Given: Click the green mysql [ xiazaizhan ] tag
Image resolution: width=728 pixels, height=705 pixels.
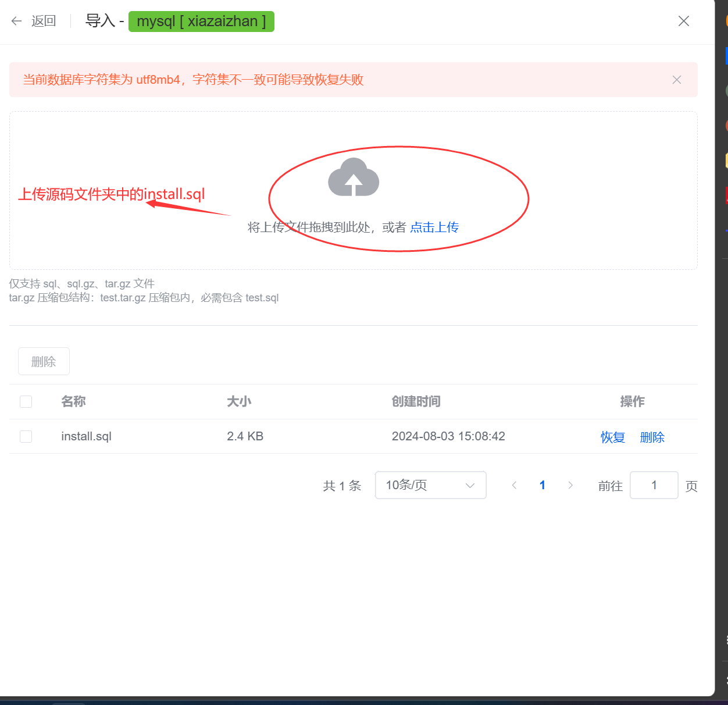Looking at the screenshot, I should pos(201,22).
